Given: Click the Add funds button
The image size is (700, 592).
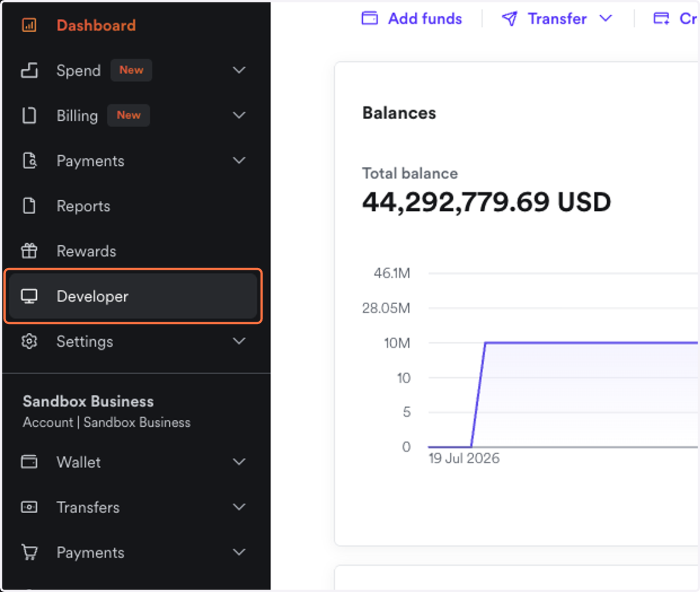Looking at the screenshot, I should (412, 19).
